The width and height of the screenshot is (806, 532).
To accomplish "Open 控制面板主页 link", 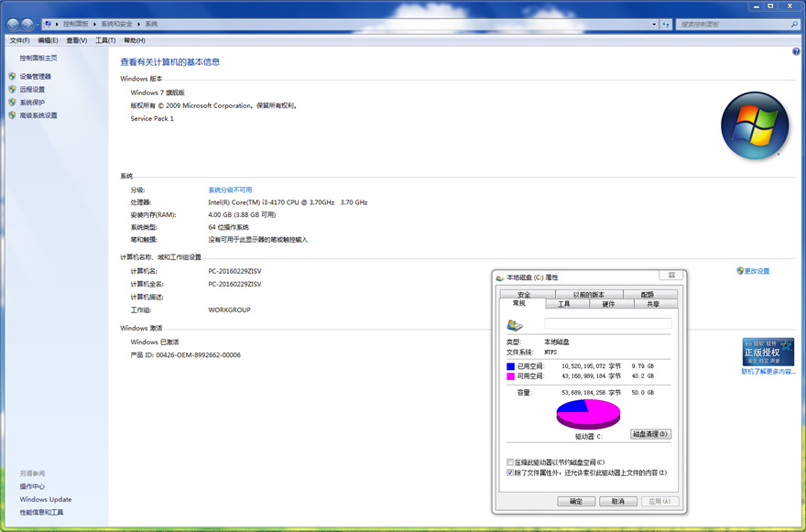I will point(38,58).
